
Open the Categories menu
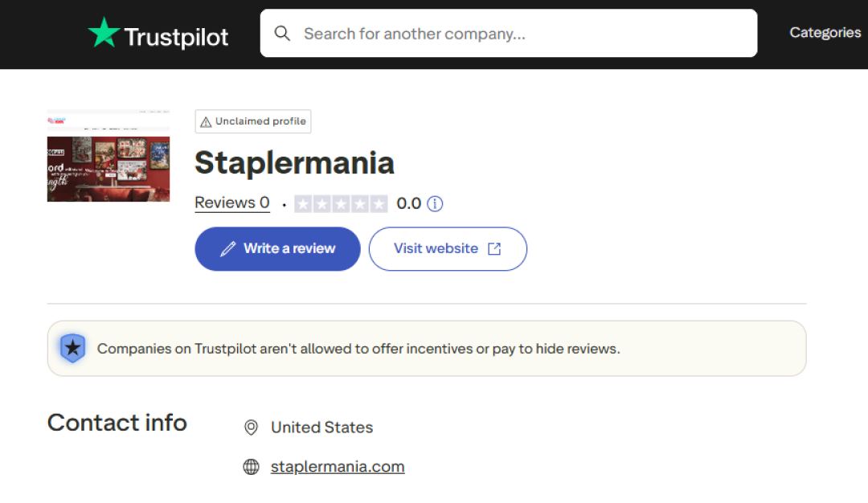[x=825, y=33]
